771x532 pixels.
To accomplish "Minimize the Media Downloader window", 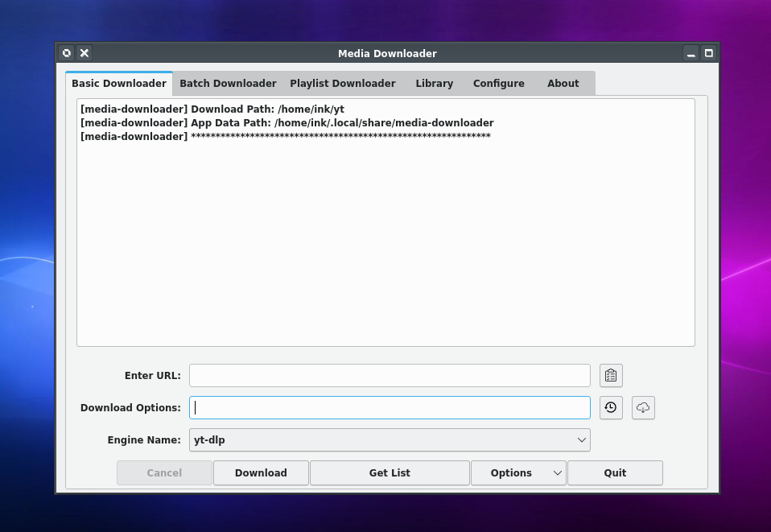I will [691, 53].
